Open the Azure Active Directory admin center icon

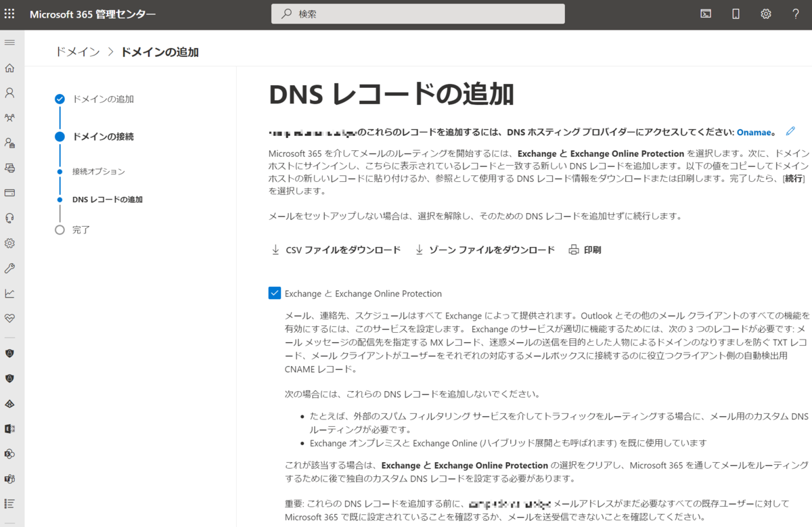click(9, 403)
